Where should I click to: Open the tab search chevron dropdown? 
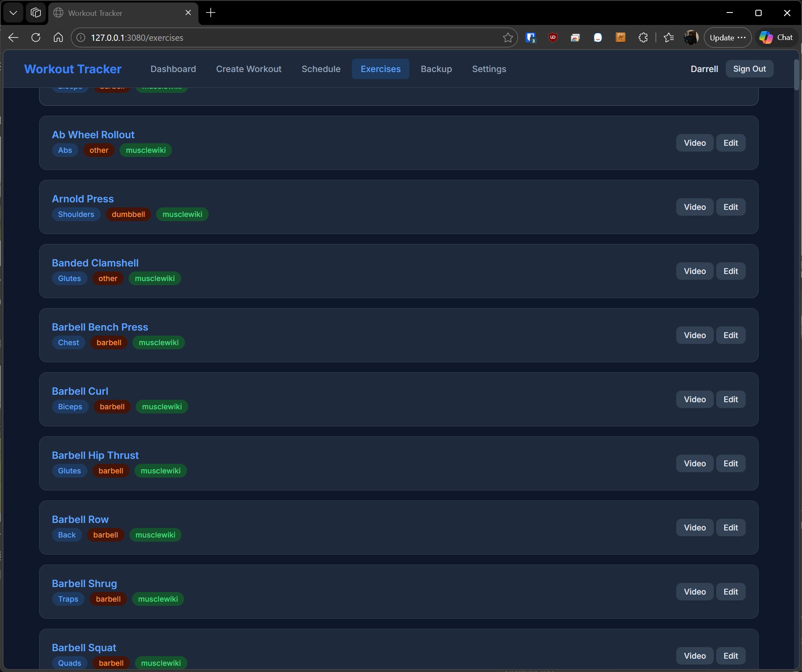click(x=13, y=12)
